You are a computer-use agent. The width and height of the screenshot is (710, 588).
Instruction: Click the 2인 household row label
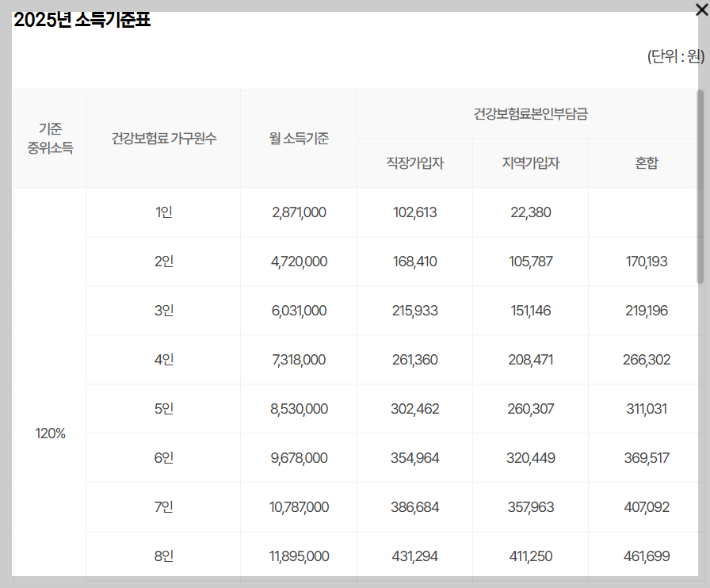click(x=162, y=262)
